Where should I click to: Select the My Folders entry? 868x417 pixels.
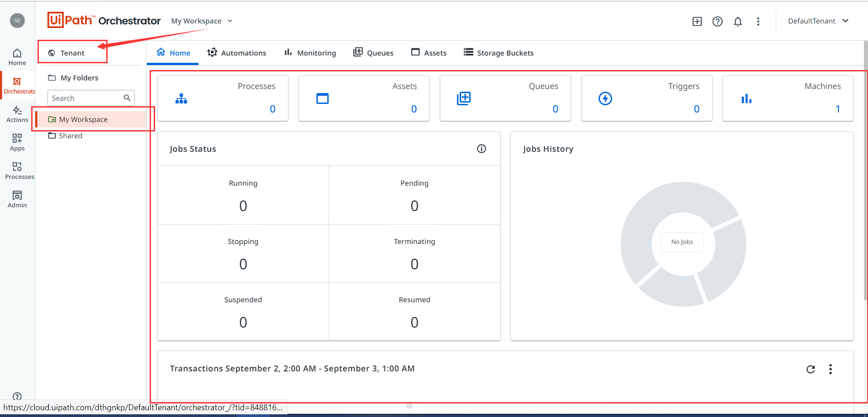pyautogui.click(x=73, y=78)
